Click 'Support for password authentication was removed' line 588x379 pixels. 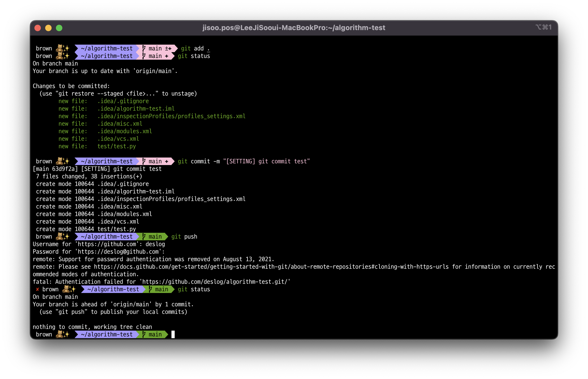[153, 259]
